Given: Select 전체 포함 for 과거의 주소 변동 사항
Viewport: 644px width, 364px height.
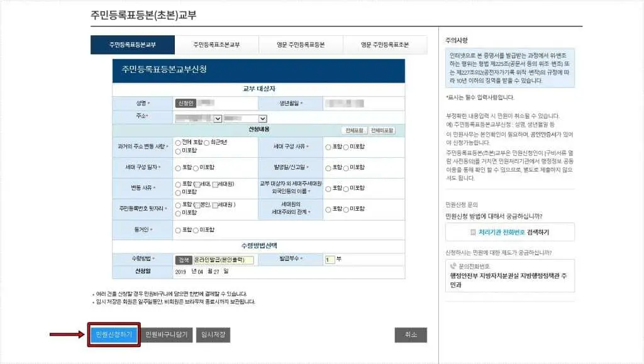Looking at the screenshot, I should point(178,143).
